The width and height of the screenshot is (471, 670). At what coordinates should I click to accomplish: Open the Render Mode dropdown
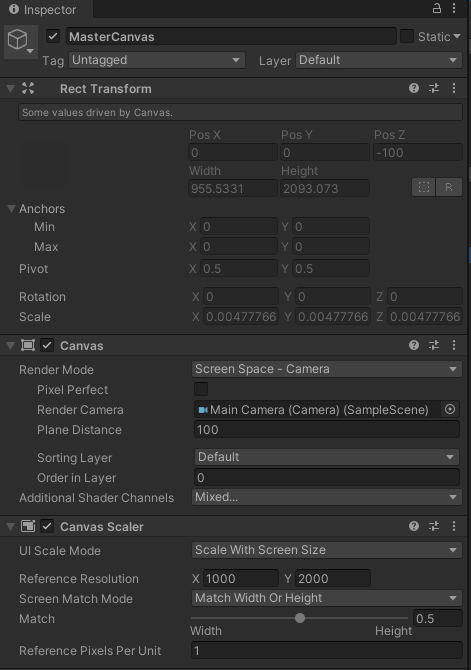[327, 369]
